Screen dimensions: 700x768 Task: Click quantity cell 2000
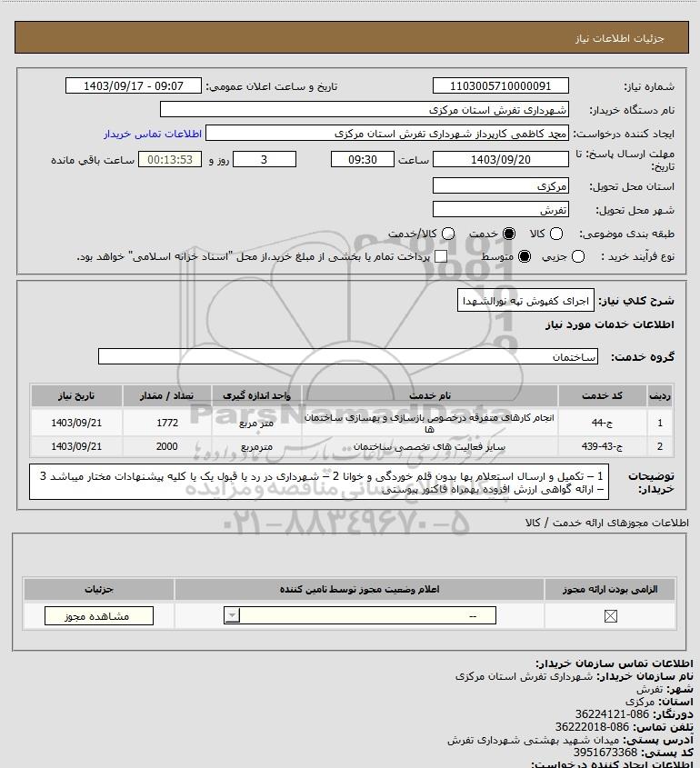[167, 446]
